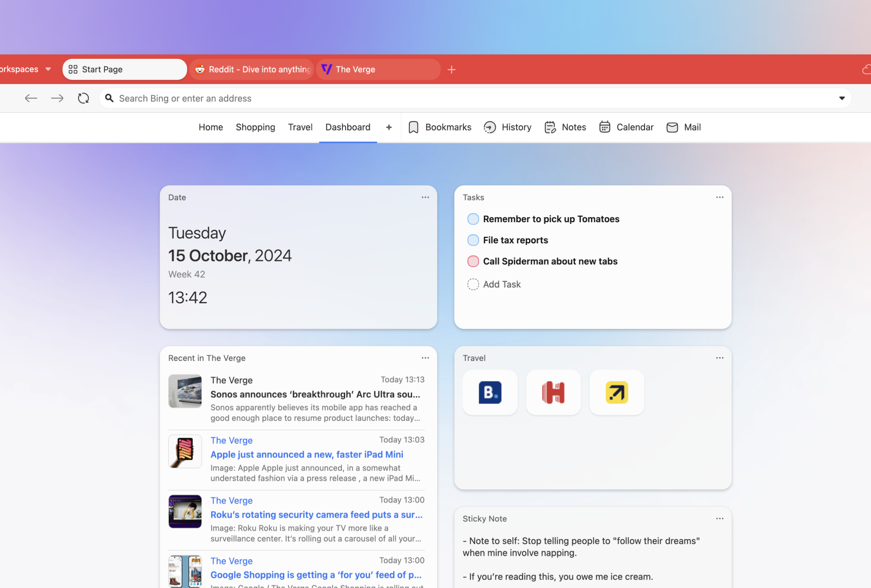Open Sonos announces Arc Ultra article
The width and height of the screenshot is (871, 588).
pos(315,394)
